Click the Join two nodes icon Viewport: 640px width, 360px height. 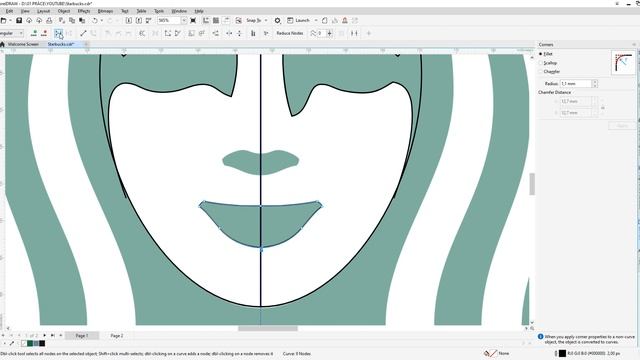[59, 33]
